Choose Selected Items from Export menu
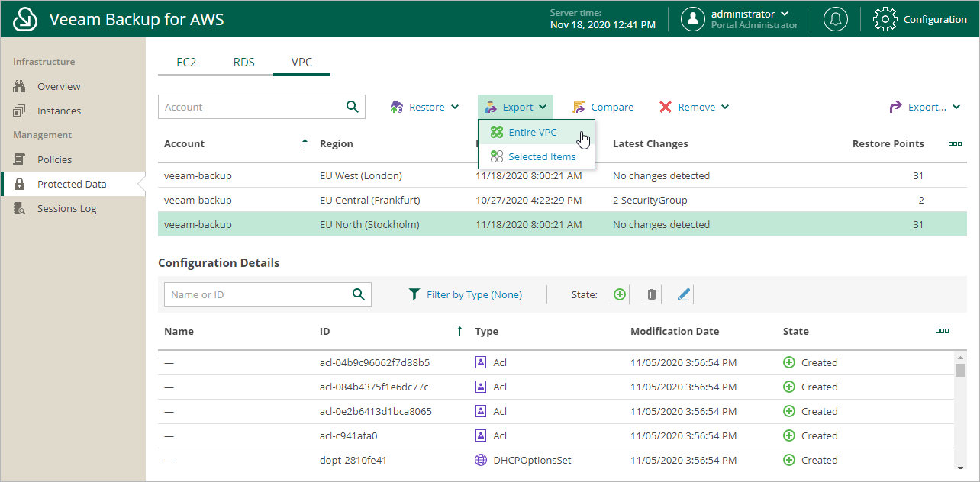 [x=537, y=156]
